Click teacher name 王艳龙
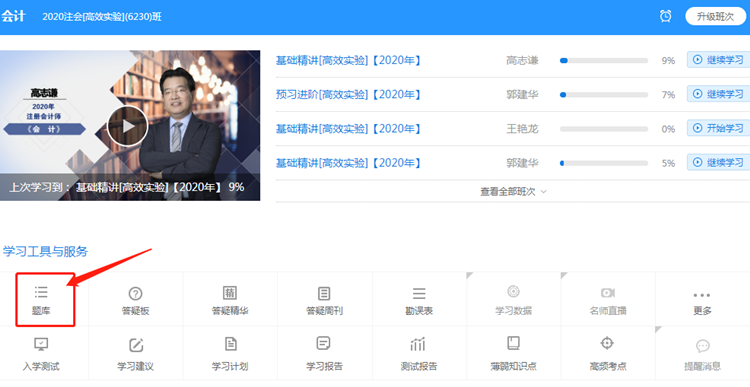 [522, 129]
